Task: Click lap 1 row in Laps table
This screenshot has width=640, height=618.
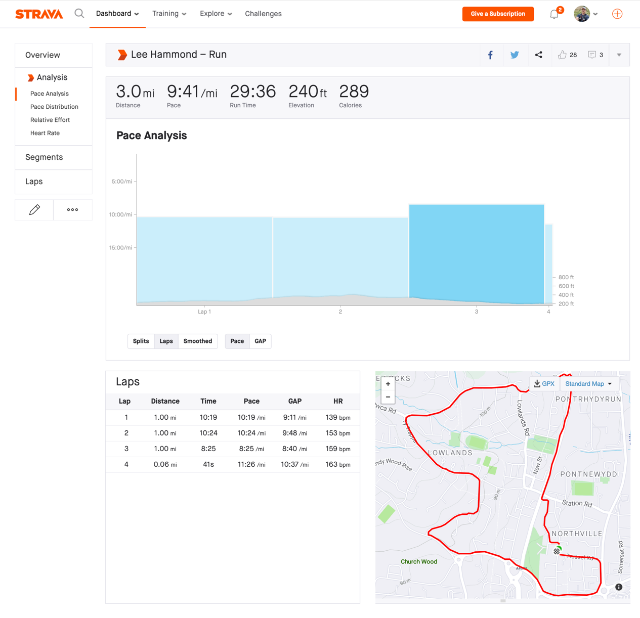Action: click(x=233, y=418)
